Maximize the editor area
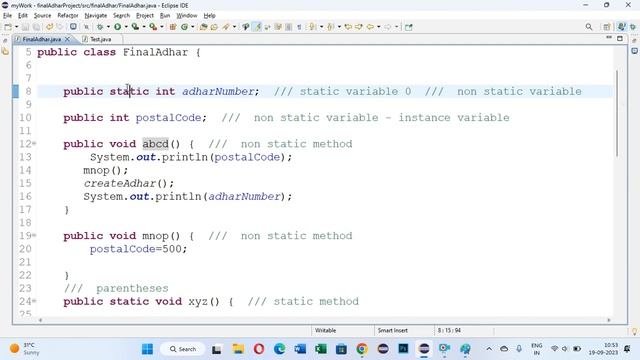Viewport: 640px width, 360px height. click(x=620, y=38)
